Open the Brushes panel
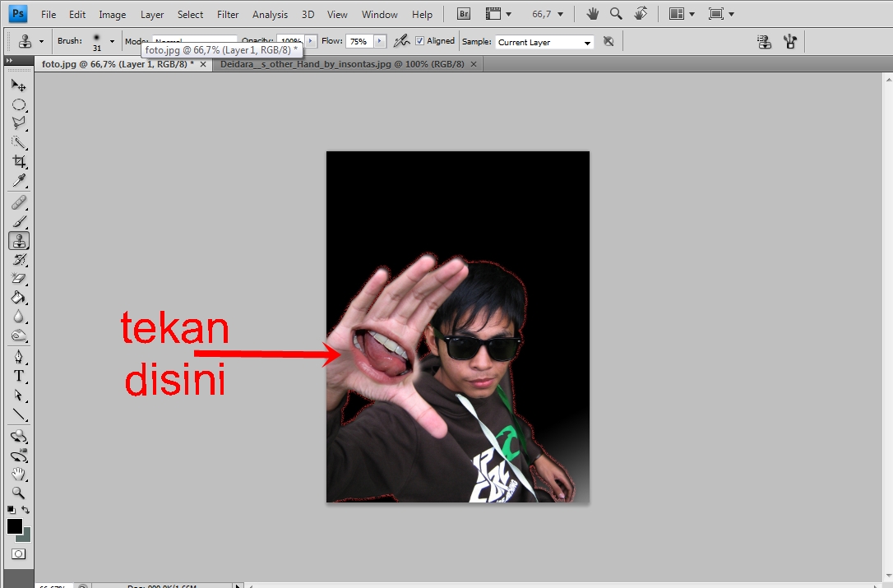Viewport: 893px width, 588px height. [790, 41]
